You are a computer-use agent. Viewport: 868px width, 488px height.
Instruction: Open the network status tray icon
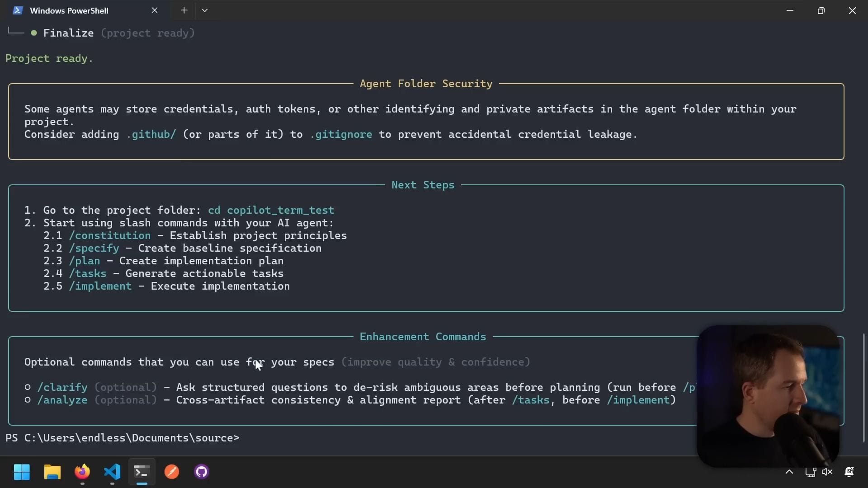click(x=810, y=472)
